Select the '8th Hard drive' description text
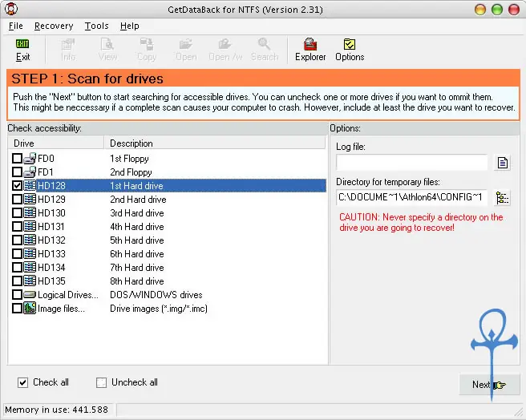Screen dimensions: 526x420 coord(137,281)
